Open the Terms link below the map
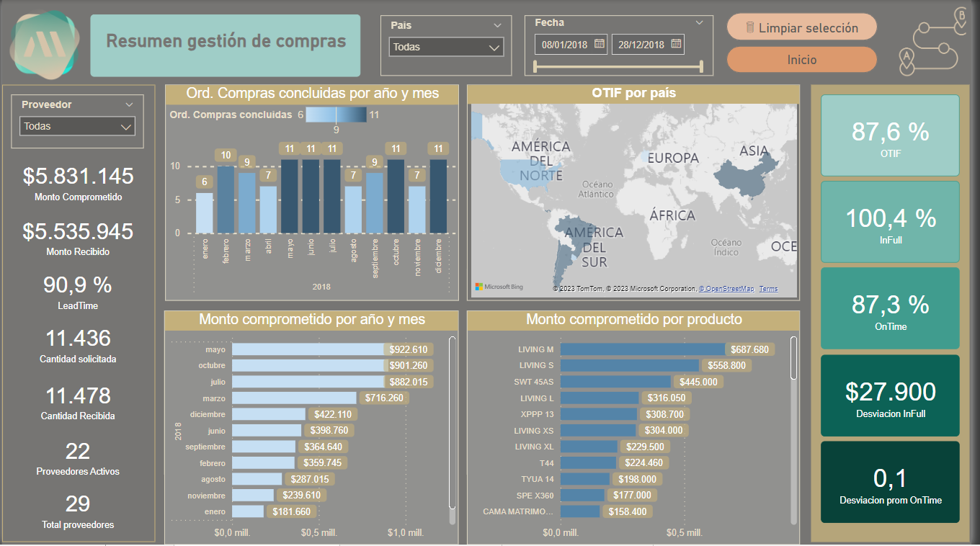980x546 pixels. pos(768,289)
